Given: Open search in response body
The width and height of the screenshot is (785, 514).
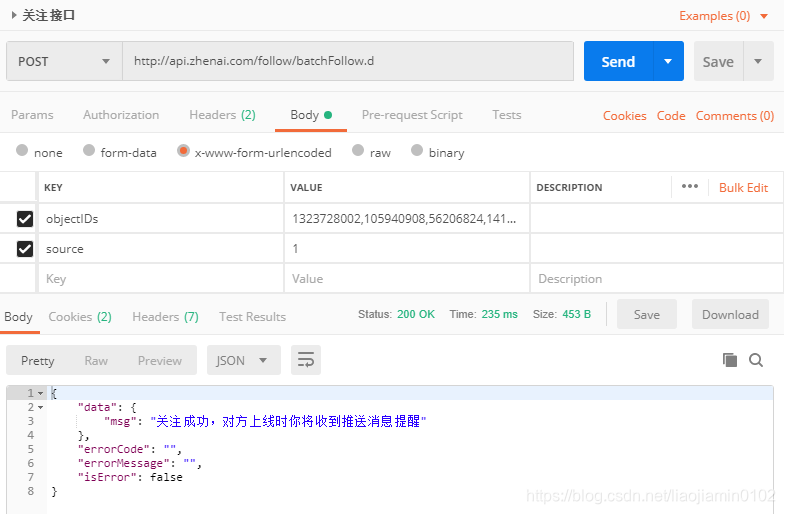Looking at the screenshot, I should point(756,360).
